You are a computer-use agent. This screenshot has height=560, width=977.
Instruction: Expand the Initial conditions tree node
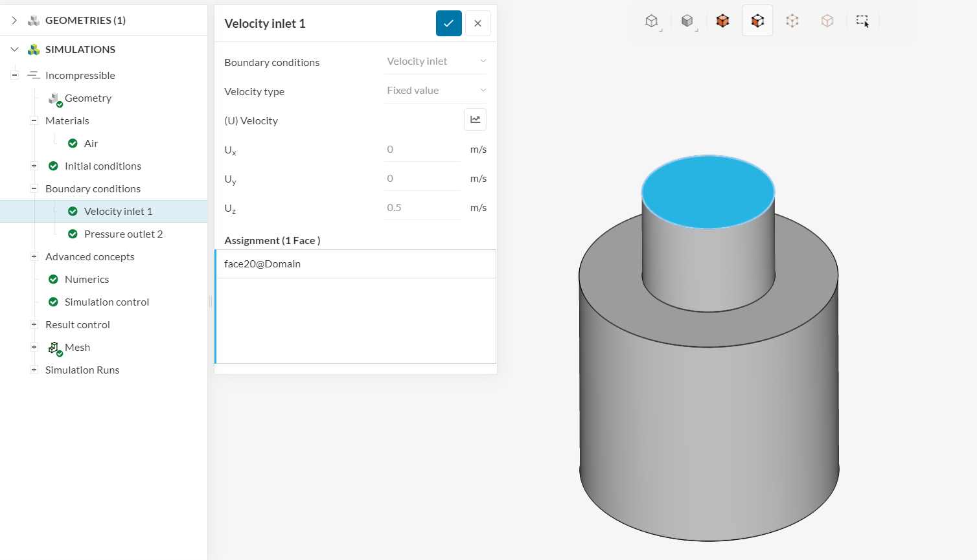click(34, 166)
